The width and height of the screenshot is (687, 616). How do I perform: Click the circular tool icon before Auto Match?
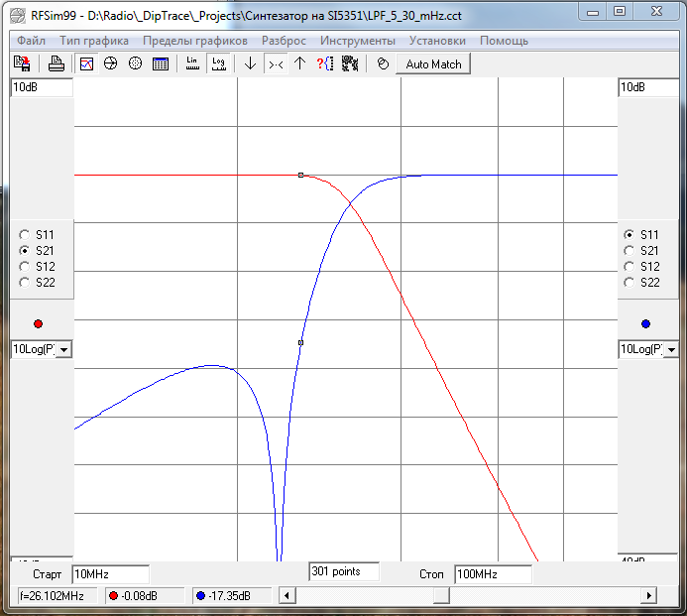pos(383,64)
